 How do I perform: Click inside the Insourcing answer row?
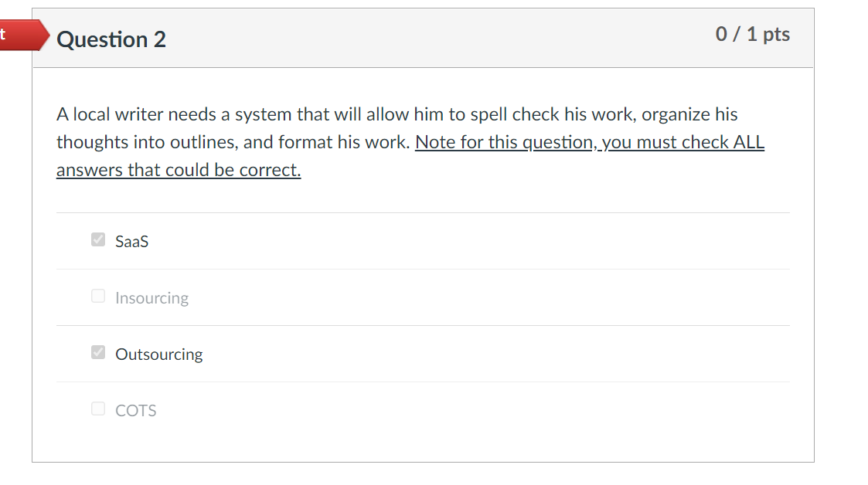[423, 297]
